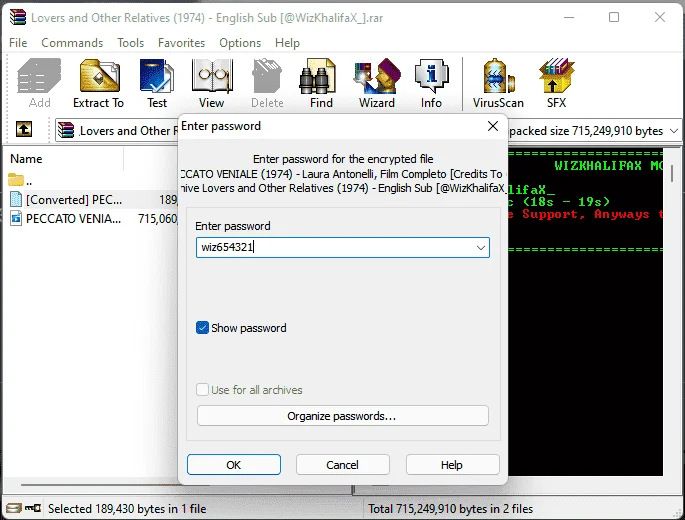685x520 pixels.
Task: Sort files by the Name column header
Action: pos(26,159)
